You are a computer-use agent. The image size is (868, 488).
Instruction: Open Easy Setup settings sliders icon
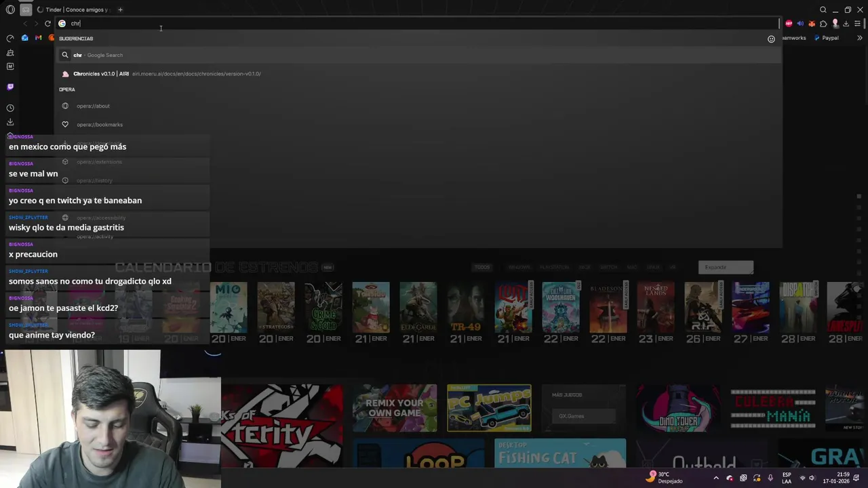pyautogui.click(x=858, y=23)
